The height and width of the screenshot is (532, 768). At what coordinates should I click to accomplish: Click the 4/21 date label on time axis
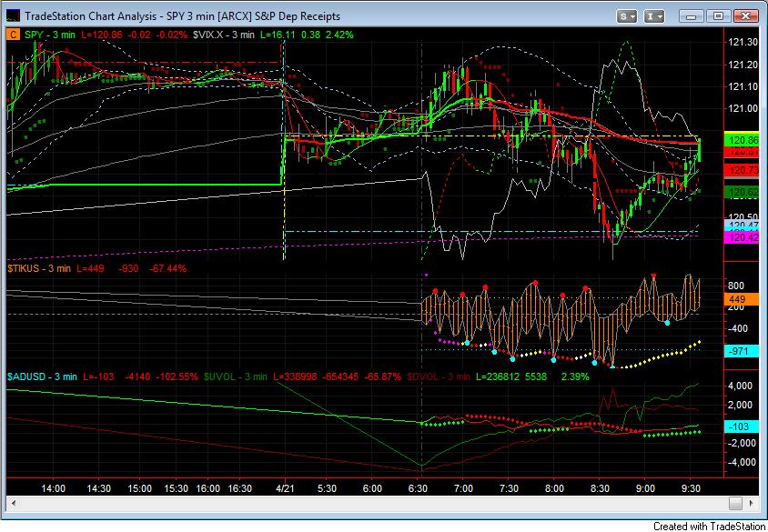coord(284,488)
